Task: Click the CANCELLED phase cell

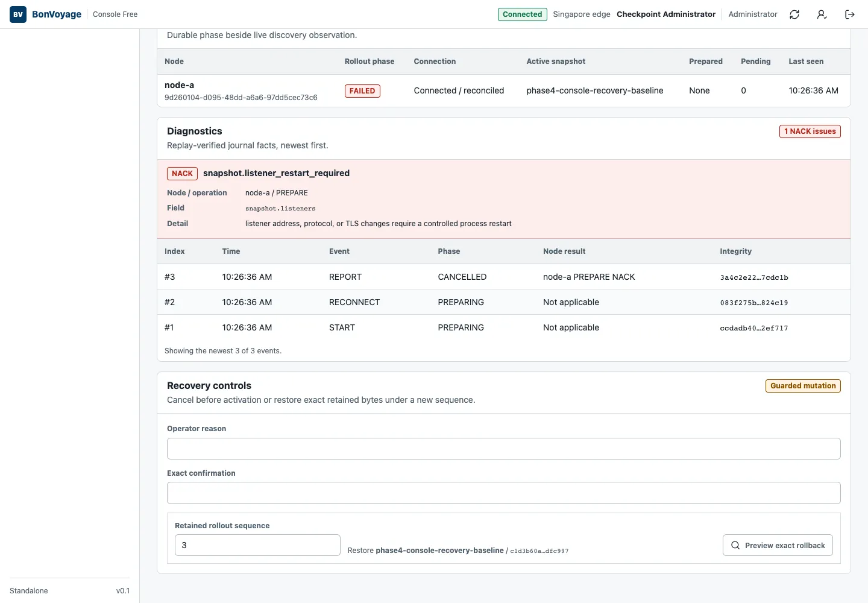Action: pyautogui.click(x=462, y=277)
